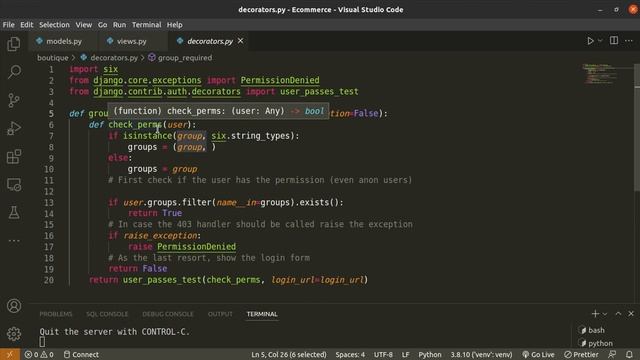Open the Testing flask view

coord(14,212)
